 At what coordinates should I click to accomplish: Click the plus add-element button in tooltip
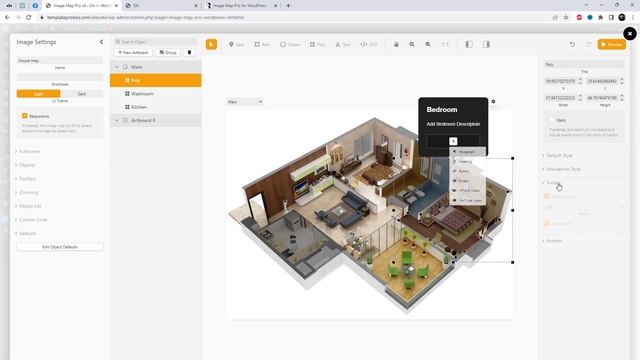pos(453,141)
